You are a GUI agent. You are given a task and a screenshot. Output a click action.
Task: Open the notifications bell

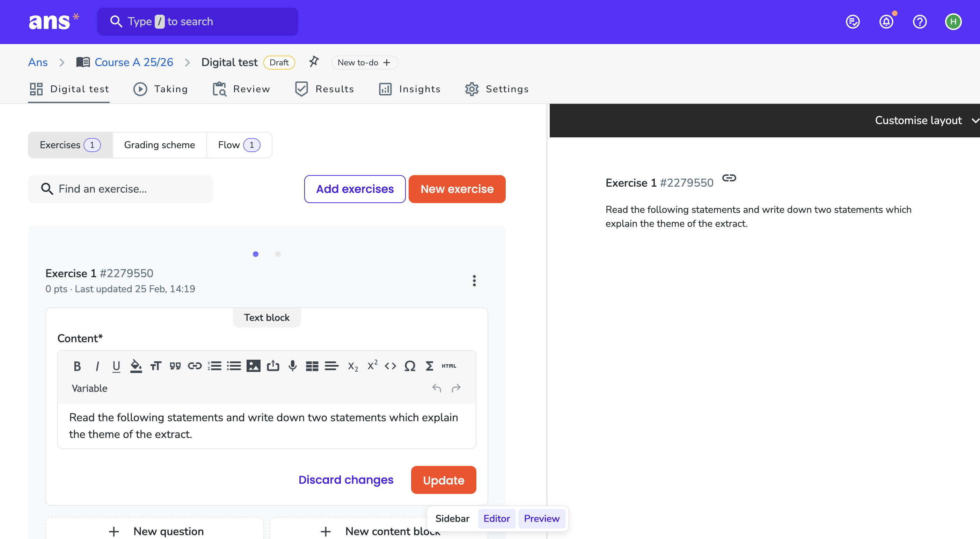tap(886, 21)
